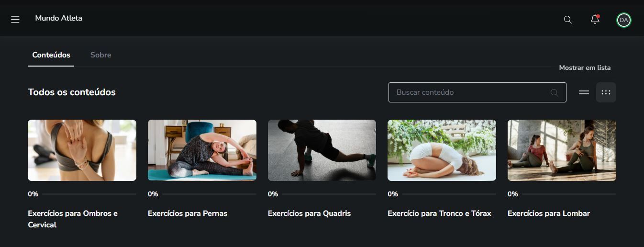Switch to the Sobre tab
This screenshot has height=247, width=644.
pos(100,55)
